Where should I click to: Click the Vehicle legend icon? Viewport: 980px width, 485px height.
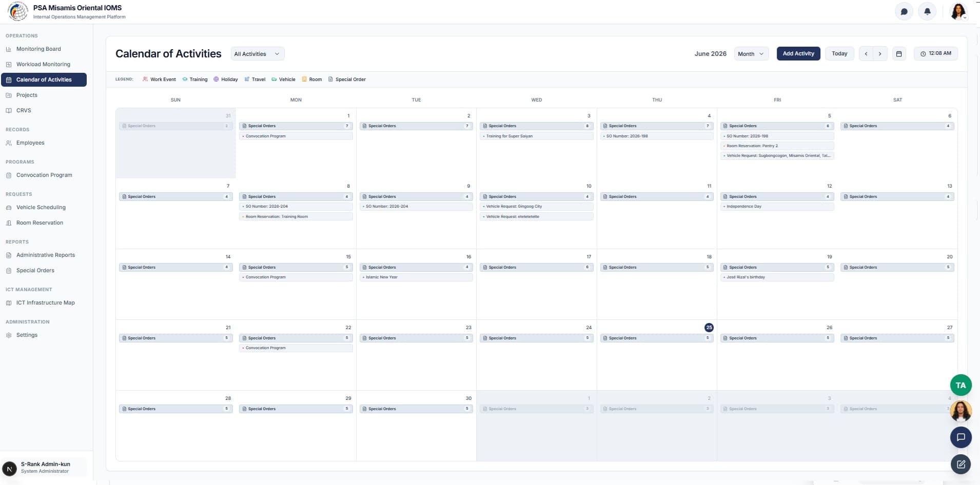pos(274,79)
